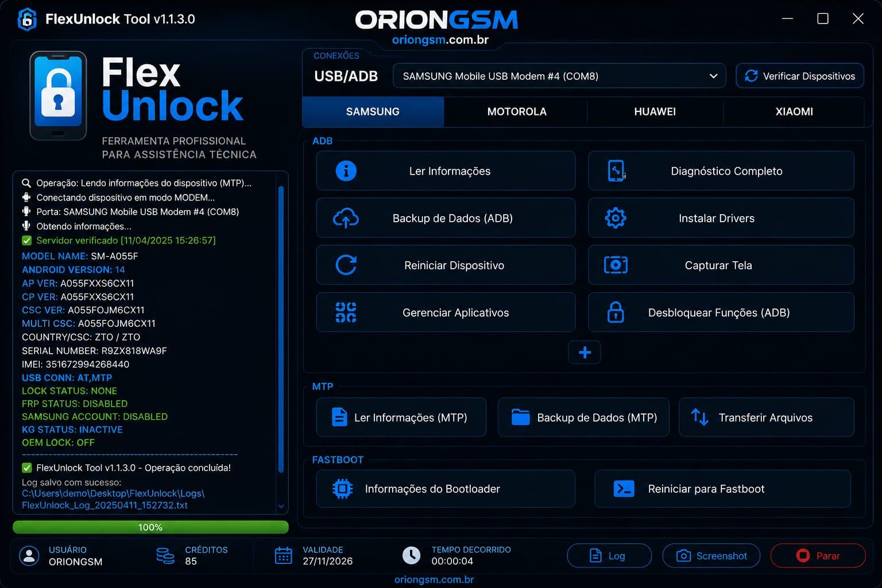Click the SERIAL NUMBER: R9ZX818WA9F line

click(94, 350)
